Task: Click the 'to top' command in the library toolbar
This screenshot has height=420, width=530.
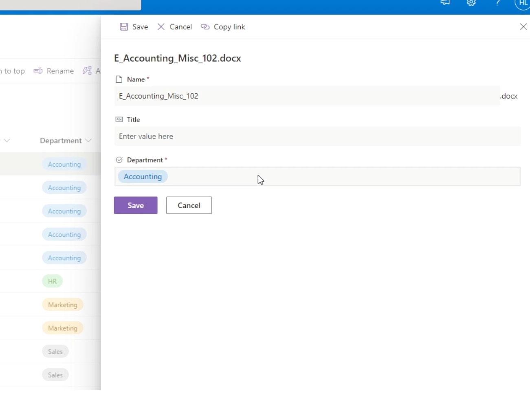Action: click(x=13, y=71)
